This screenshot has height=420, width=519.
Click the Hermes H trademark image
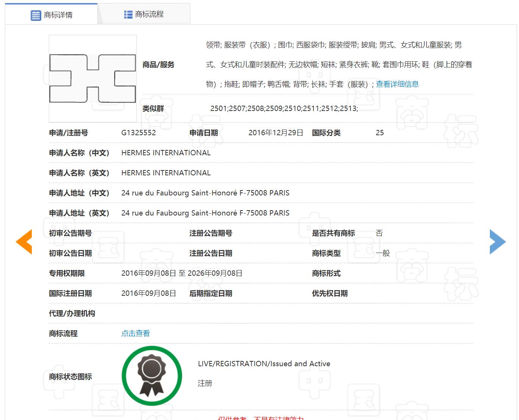pyautogui.click(x=93, y=78)
